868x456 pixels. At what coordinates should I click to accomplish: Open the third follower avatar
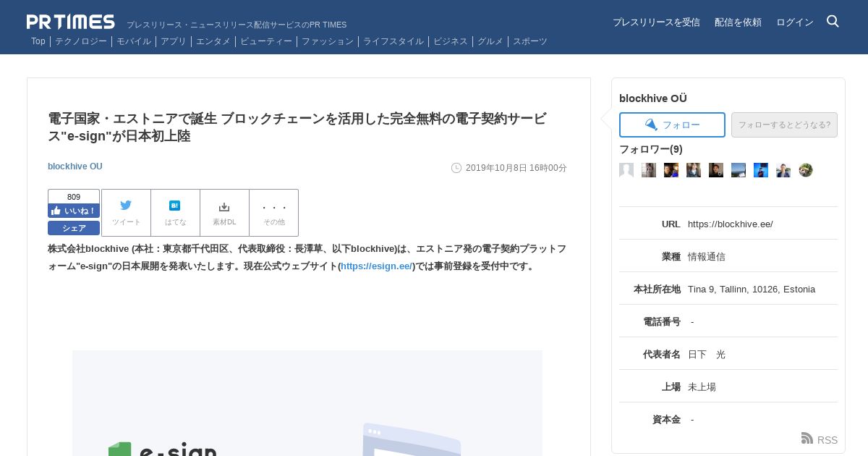coord(671,170)
